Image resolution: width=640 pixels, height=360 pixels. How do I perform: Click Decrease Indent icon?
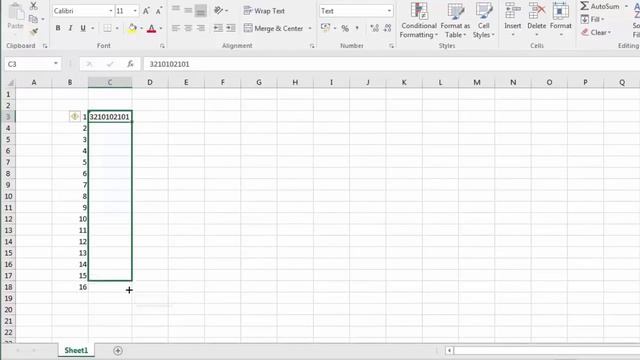pos(218,28)
